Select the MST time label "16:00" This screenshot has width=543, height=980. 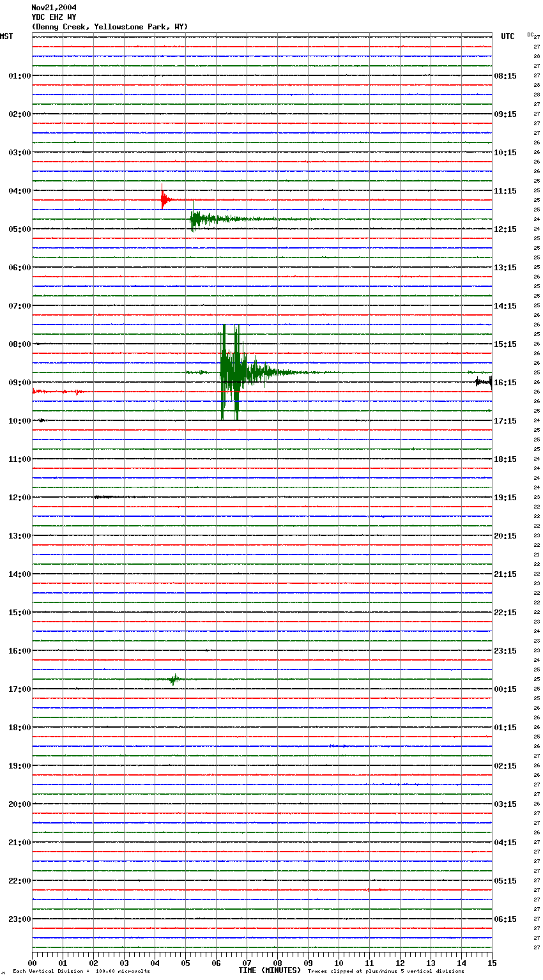20,651
